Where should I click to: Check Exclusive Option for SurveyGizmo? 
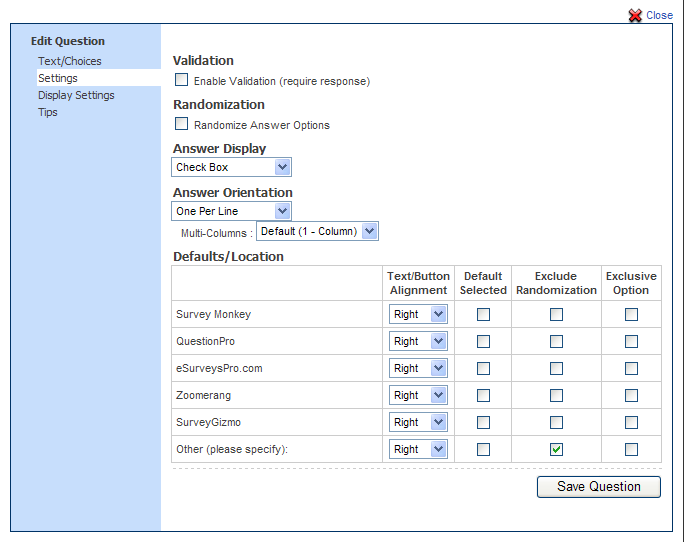[x=631, y=422]
